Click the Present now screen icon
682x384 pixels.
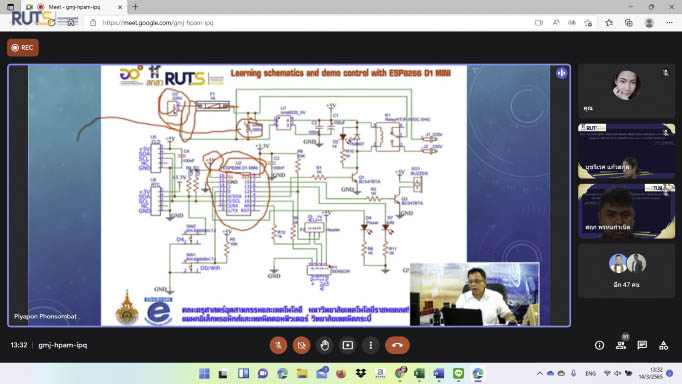(x=348, y=345)
